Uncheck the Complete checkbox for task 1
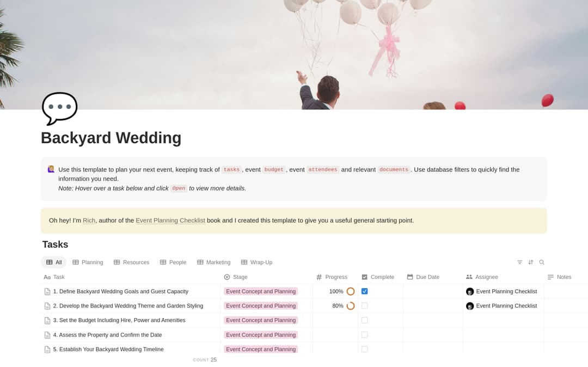 [x=364, y=291]
